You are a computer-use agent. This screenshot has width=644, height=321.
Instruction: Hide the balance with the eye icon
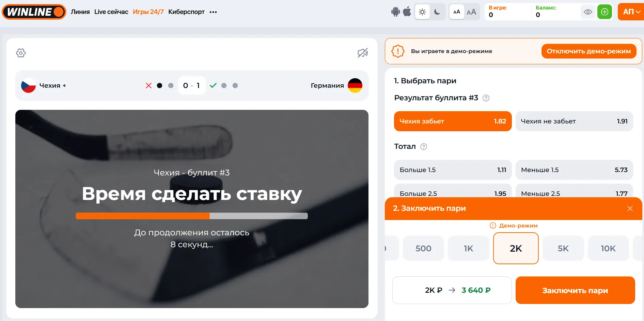(588, 12)
